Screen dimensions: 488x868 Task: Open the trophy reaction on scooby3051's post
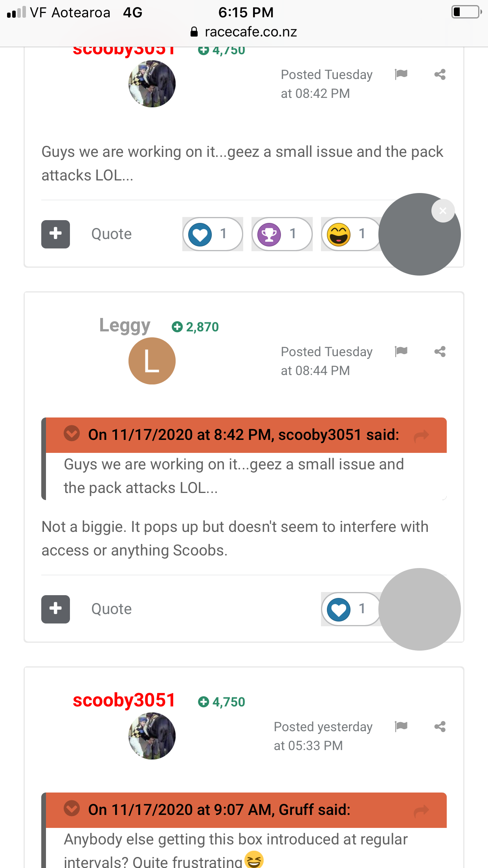282,234
